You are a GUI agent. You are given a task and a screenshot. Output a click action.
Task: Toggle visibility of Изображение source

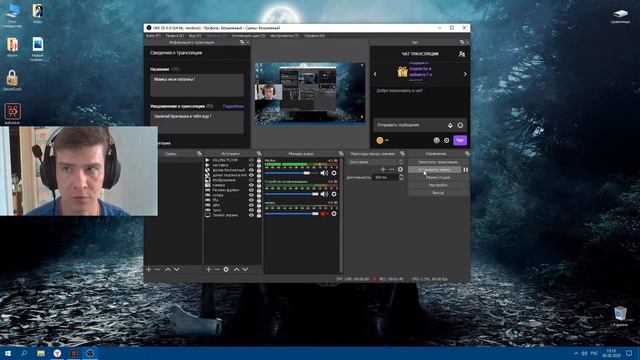pyautogui.click(x=251, y=180)
